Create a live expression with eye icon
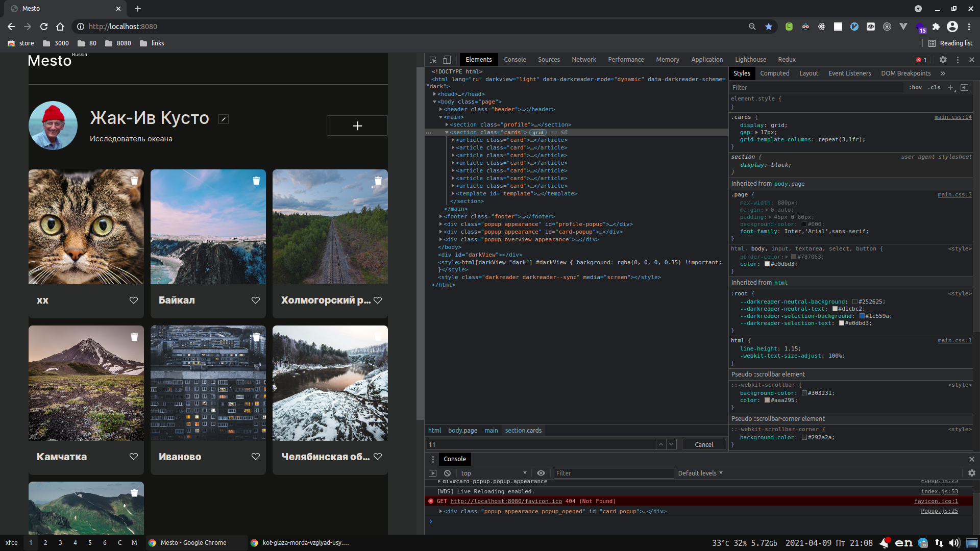 pyautogui.click(x=541, y=473)
